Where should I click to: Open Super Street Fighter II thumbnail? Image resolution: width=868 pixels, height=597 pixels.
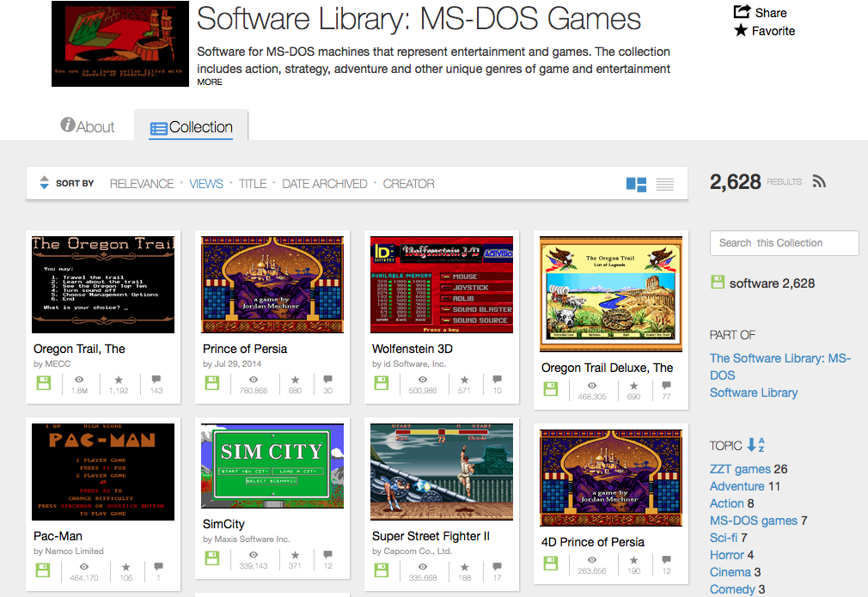pyautogui.click(x=442, y=472)
